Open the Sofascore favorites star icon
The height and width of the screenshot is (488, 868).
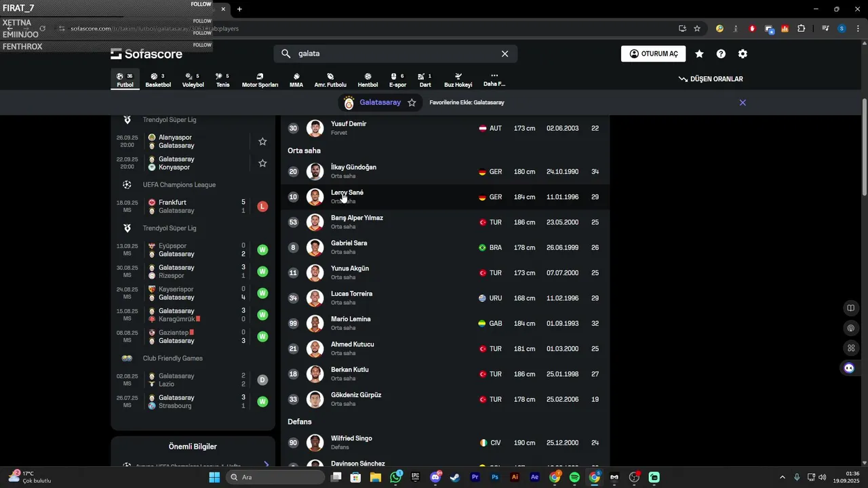pyautogui.click(x=699, y=54)
